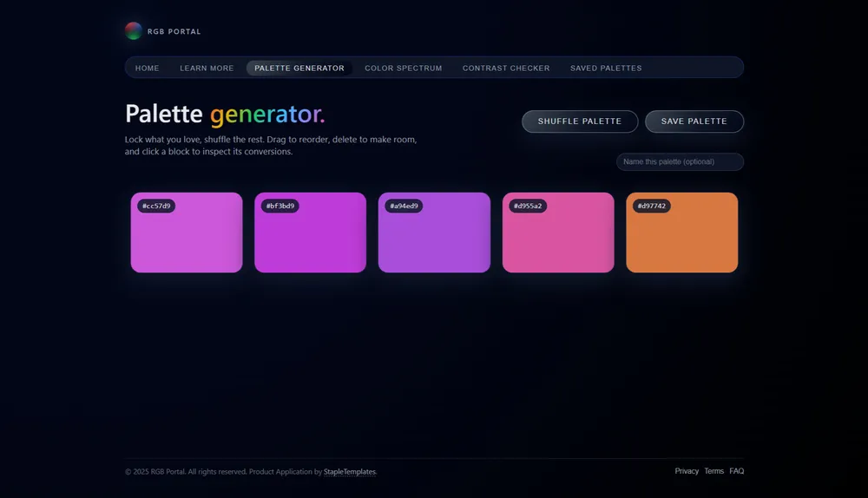Open the Learn More nav item
This screenshot has height=498, width=868.
point(207,68)
